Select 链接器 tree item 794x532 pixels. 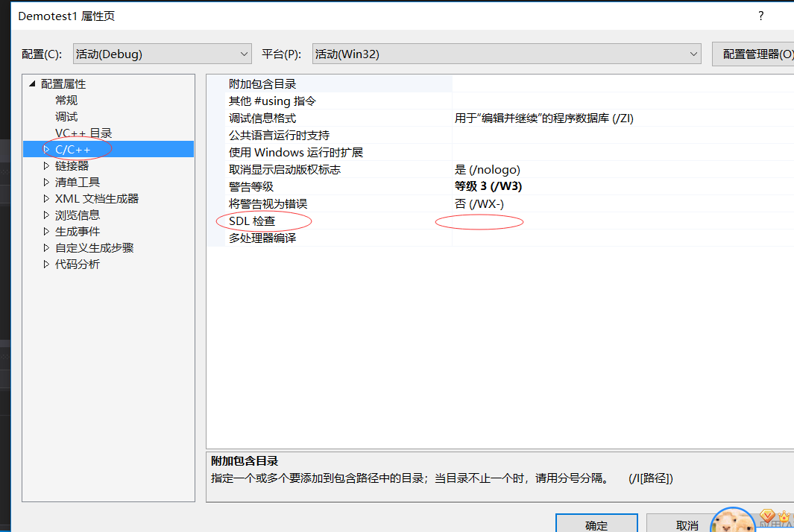[72, 165]
